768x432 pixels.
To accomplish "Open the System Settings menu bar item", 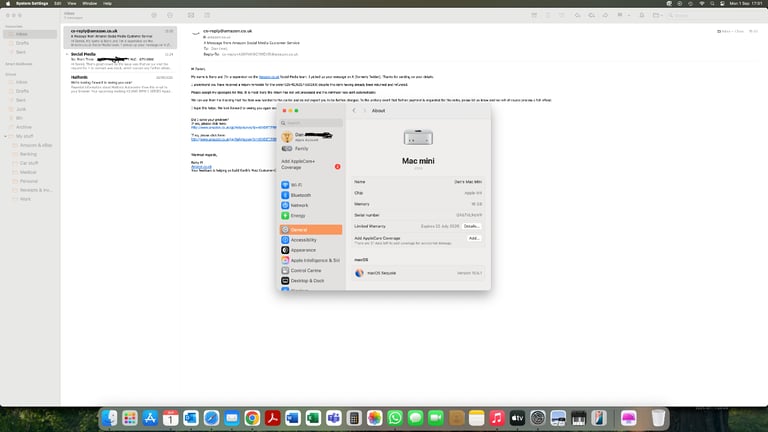I will coord(32,3).
